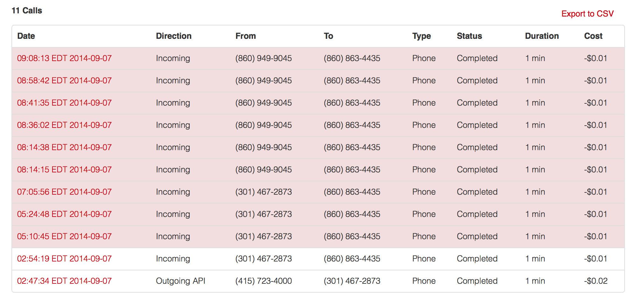Click the Date column header
Image resolution: width=644 pixels, height=306 pixels.
pyautogui.click(x=26, y=36)
